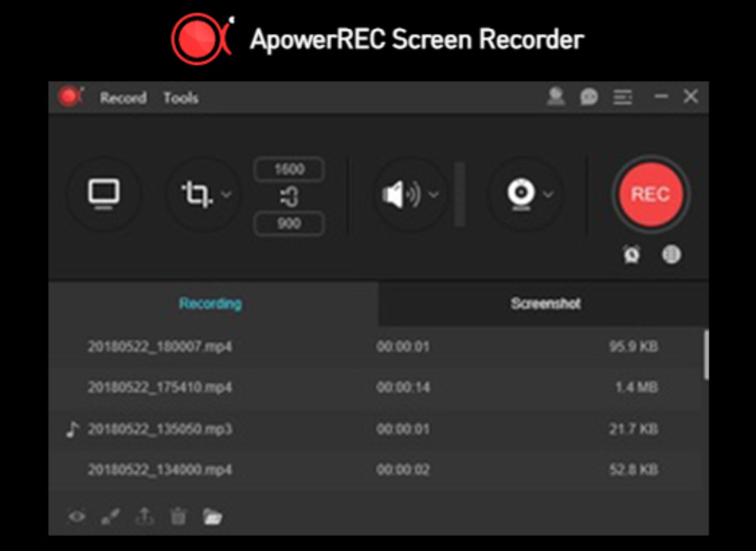Image resolution: width=756 pixels, height=551 pixels.
Task: Click the 1.4 MB file size
Action: [x=636, y=388]
